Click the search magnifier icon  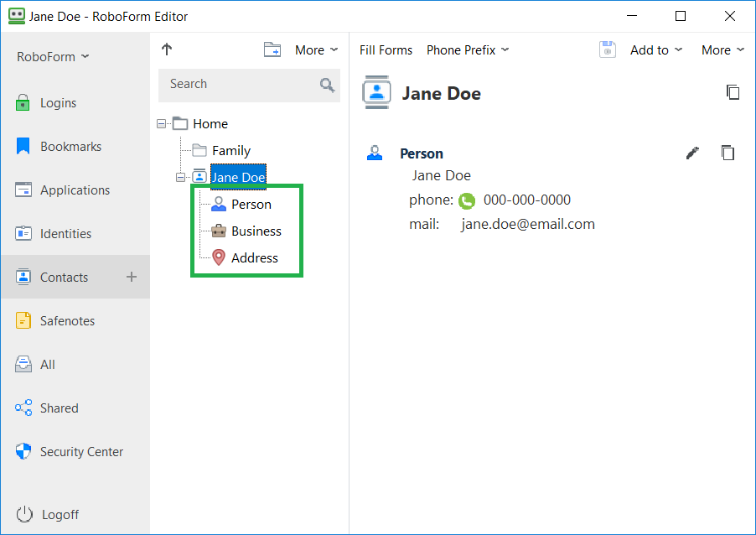point(327,85)
